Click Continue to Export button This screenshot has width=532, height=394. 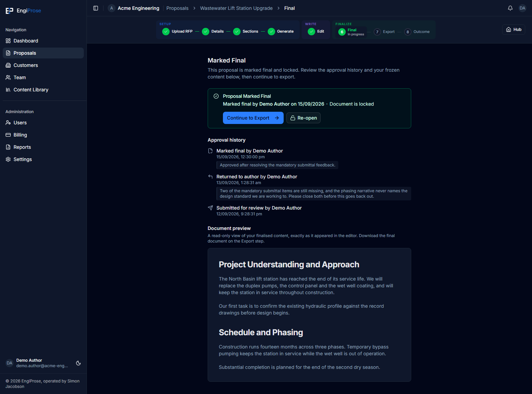253,118
